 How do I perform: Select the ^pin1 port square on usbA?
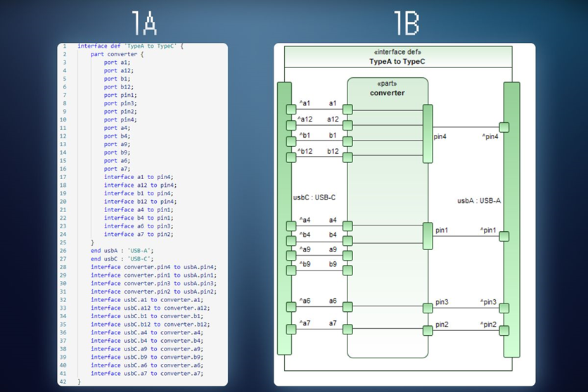[504, 236]
